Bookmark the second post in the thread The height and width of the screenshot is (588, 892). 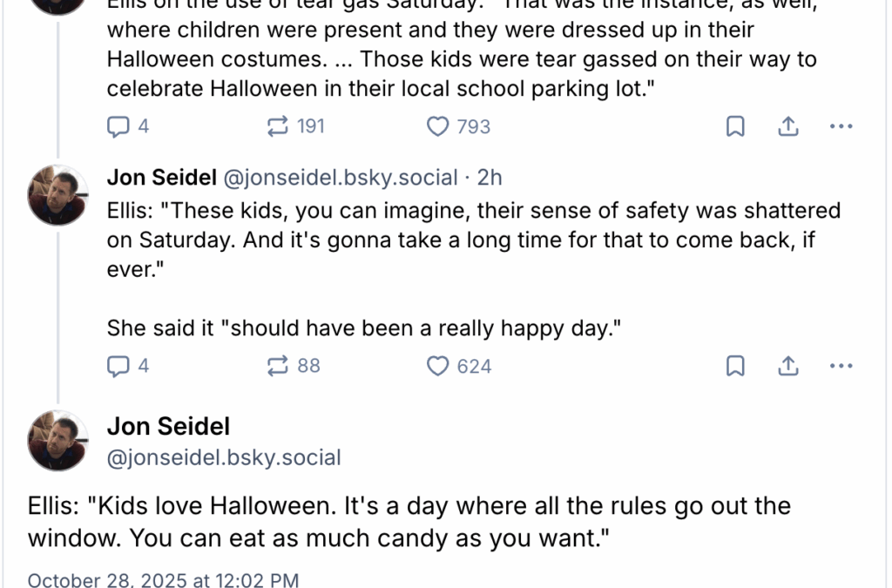click(734, 366)
